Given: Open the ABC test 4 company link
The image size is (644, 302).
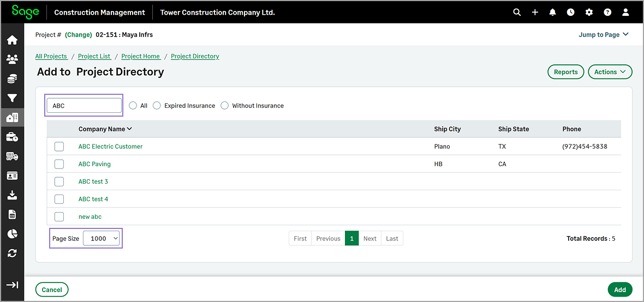Looking at the screenshot, I should point(93,199).
